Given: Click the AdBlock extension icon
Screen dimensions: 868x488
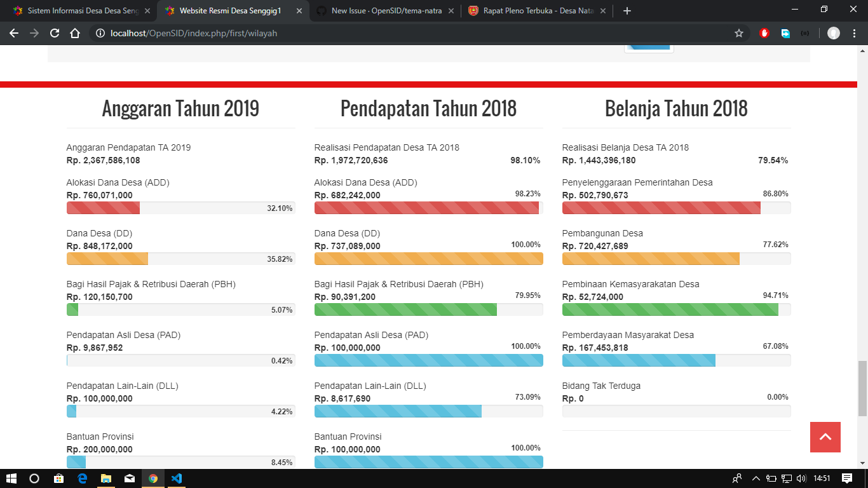Looking at the screenshot, I should [764, 32].
